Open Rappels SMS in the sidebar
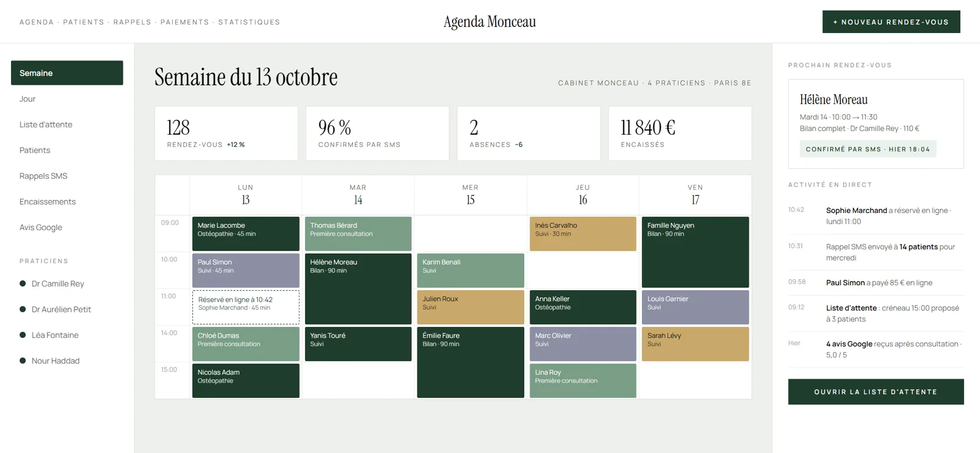 click(x=67, y=176)
